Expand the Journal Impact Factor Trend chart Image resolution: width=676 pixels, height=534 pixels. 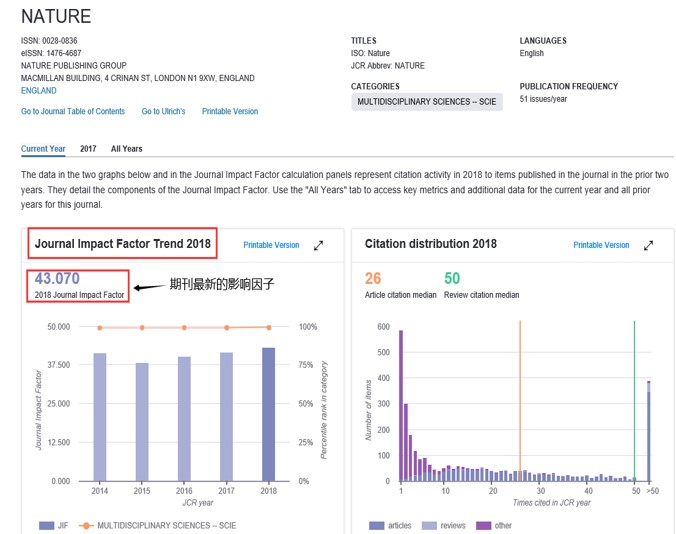(x=319, y=245)
